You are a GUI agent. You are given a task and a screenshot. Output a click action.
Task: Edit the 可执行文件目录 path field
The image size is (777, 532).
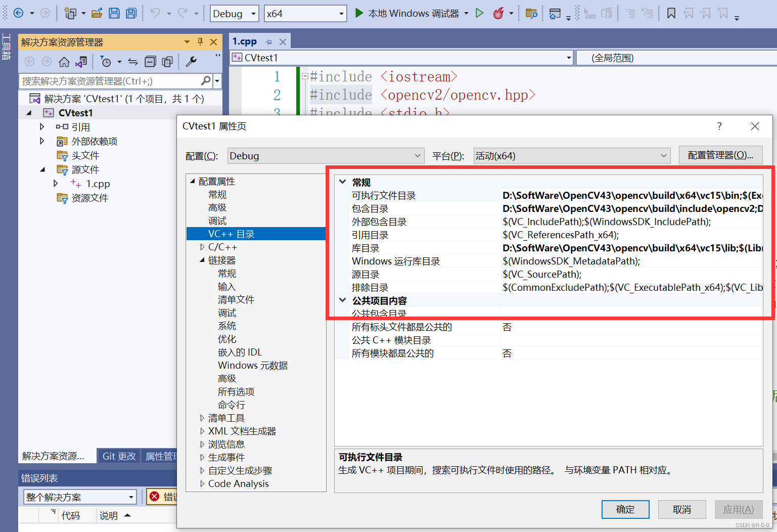pos(607,195)
